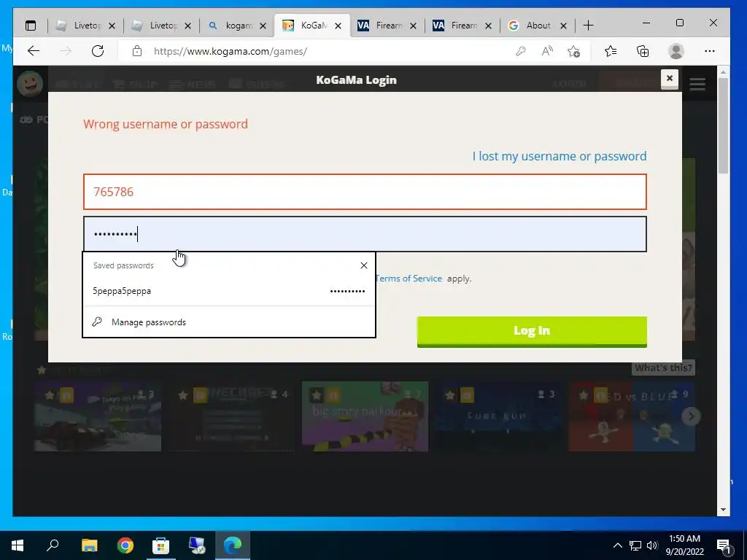Open Microsoft Edge taskbar icon
The height and width of the screenshot is (560, 747).
point(233,545)
